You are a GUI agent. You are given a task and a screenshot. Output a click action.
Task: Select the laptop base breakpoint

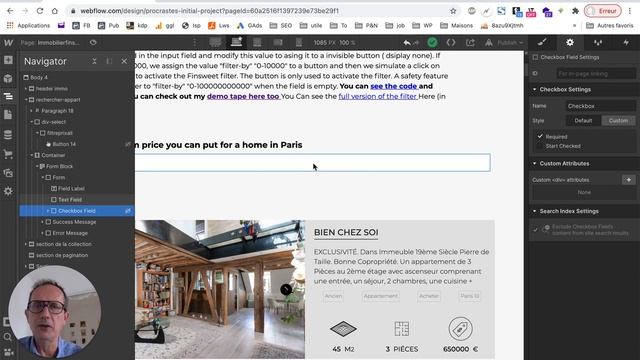(x=236, y=42)
